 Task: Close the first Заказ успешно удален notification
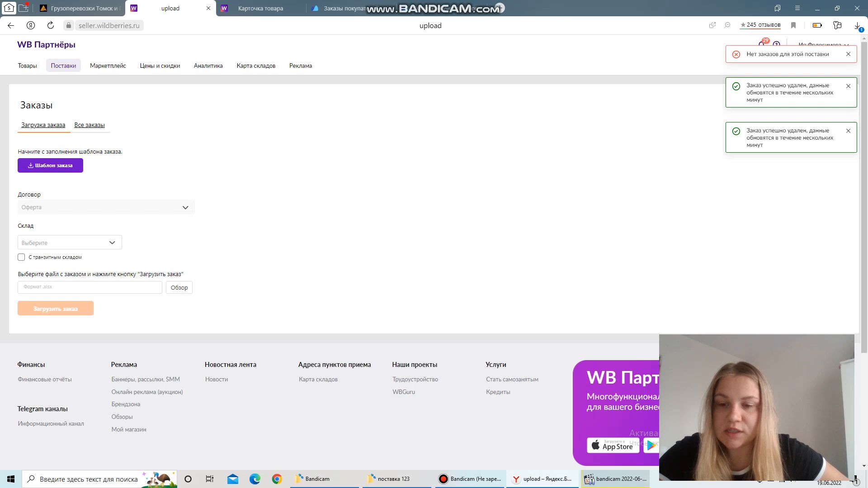coord(848,86)
